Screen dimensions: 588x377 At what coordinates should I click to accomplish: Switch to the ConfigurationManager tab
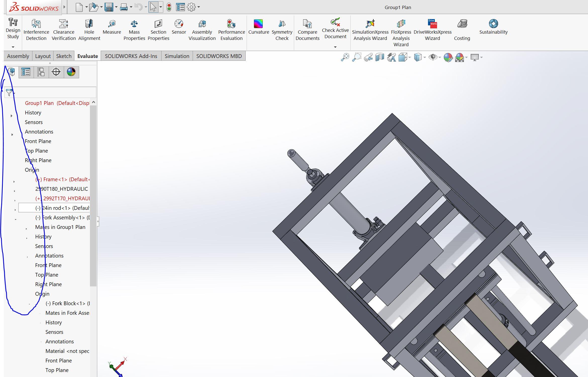pos(41,72)
